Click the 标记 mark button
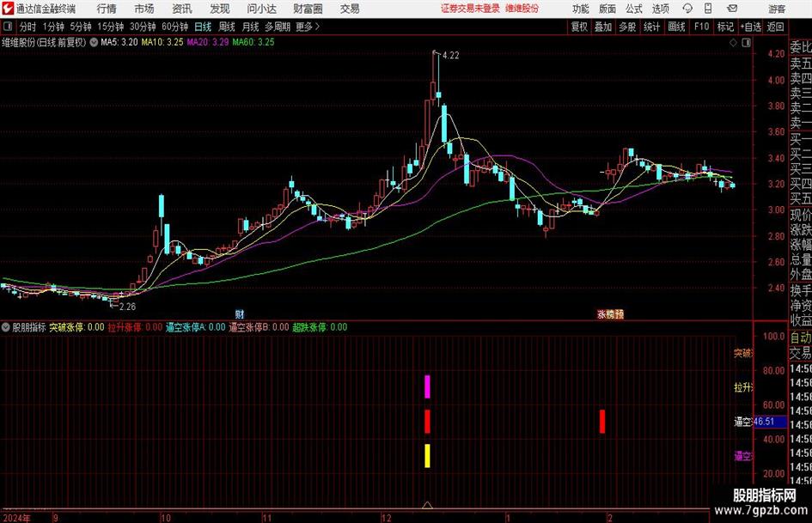 725,27
